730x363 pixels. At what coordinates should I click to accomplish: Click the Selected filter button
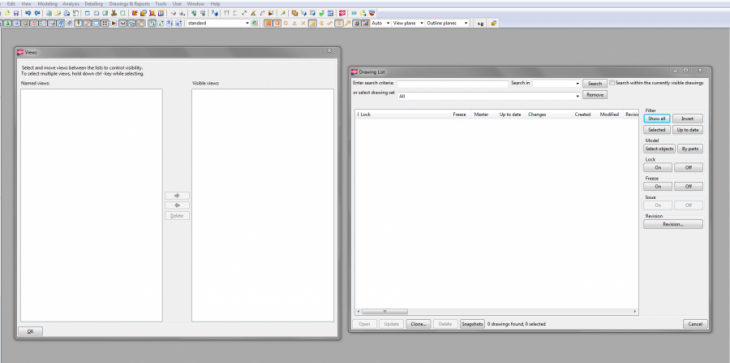click(657, 130)
